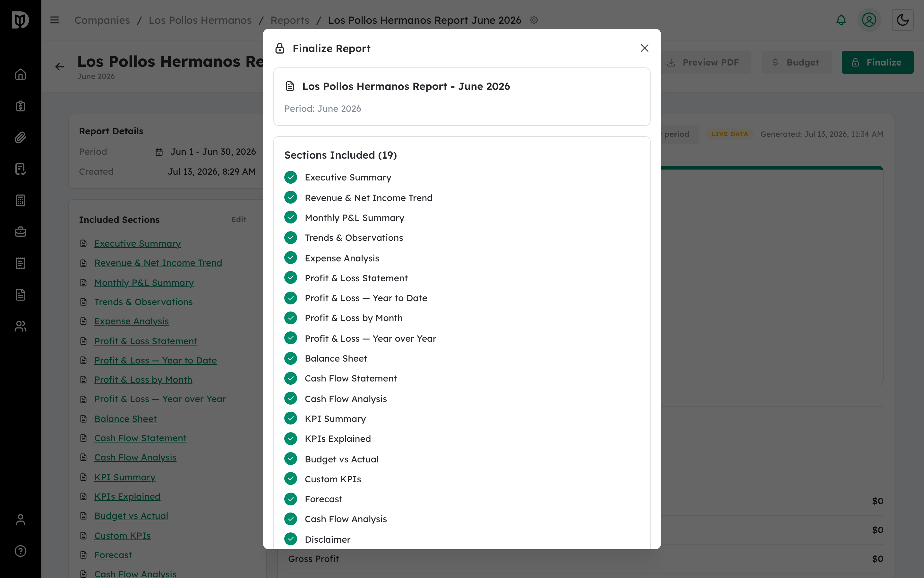Screen dimensions: 924x578
Task: Open the user profile avatar menu
Action: (869, 20)
